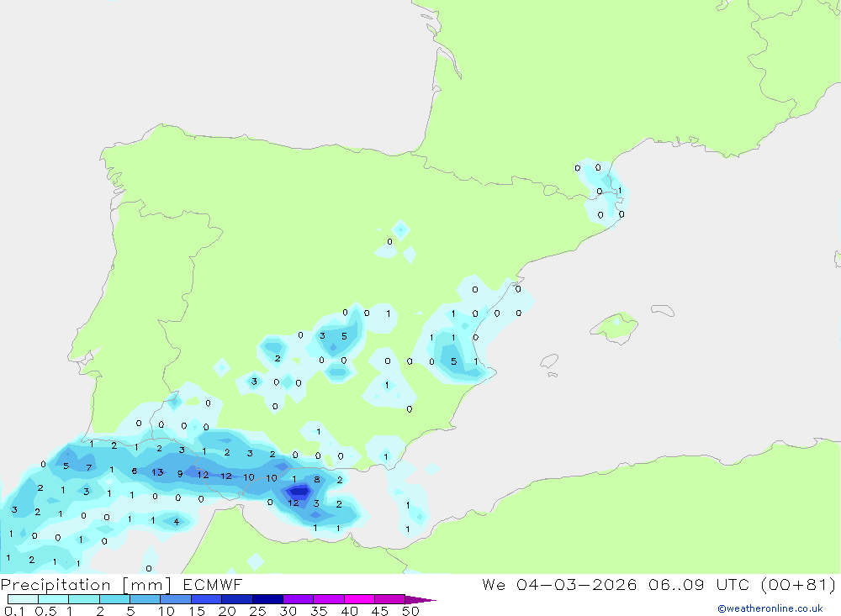Click the Mallorca island on the map
Image resolution: width=841 pixels, height=616 pixels.
615,326
